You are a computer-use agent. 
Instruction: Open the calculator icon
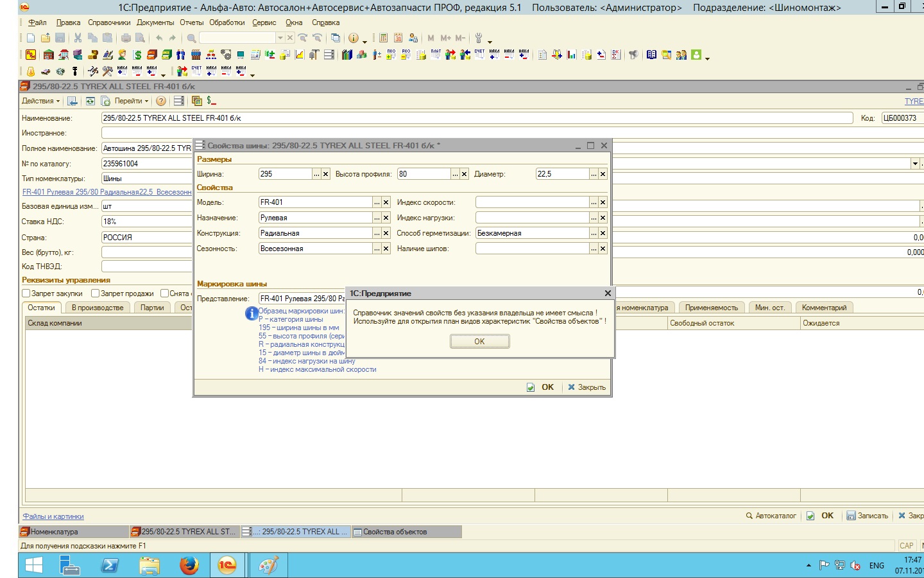(384, 38)
